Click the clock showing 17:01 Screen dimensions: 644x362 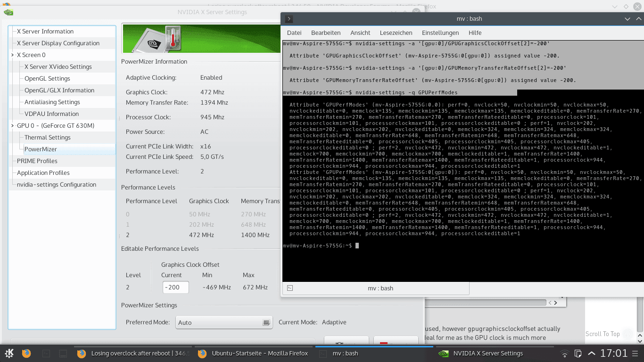click(x=613, y=353)
